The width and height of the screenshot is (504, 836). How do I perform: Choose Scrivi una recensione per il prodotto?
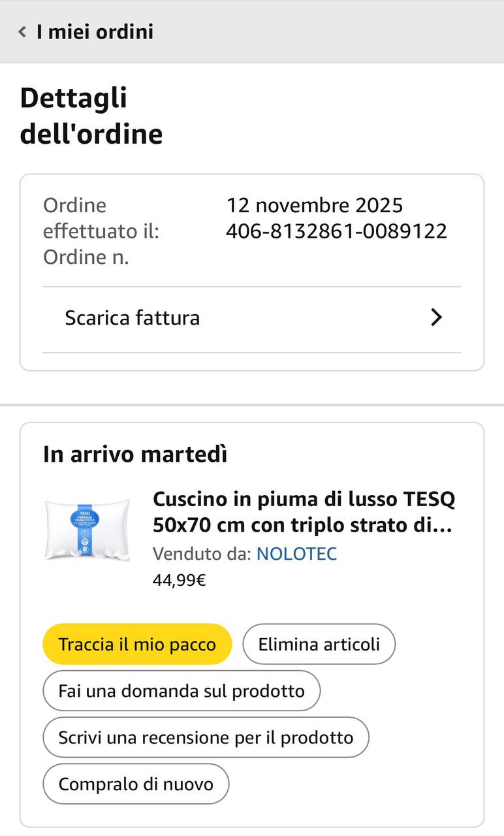[206, 737]
